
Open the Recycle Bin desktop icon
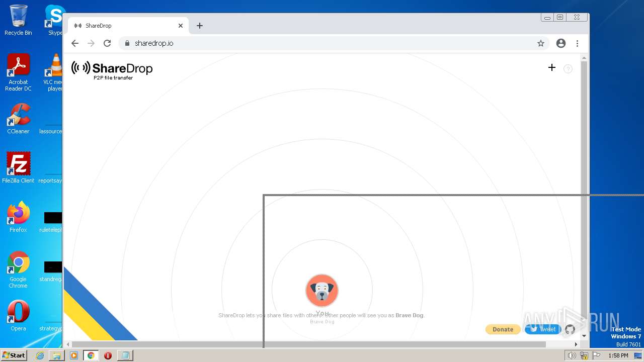18,20
